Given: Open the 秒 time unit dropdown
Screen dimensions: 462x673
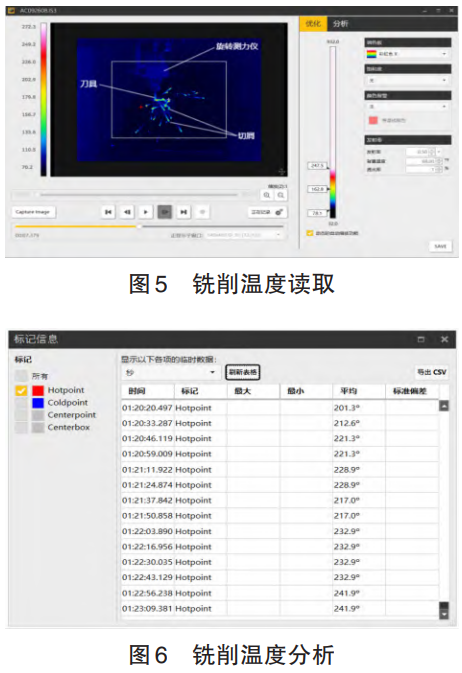Looking at the screenshot, I should point(170,373).
